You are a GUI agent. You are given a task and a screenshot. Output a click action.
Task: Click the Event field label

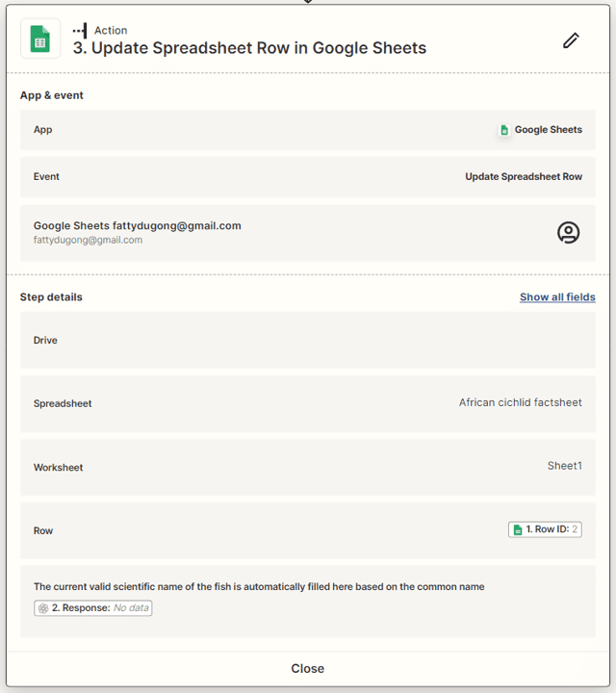click(x=46, y=177)
